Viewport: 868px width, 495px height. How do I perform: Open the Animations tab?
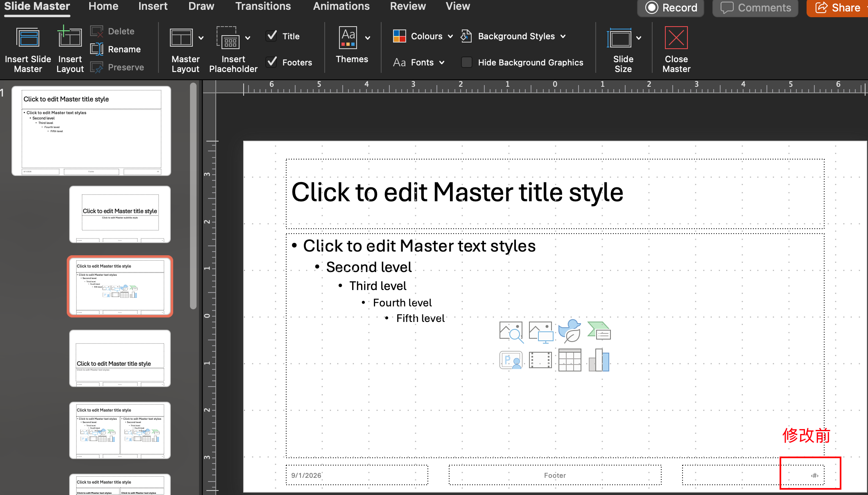[x=341, y=7]
